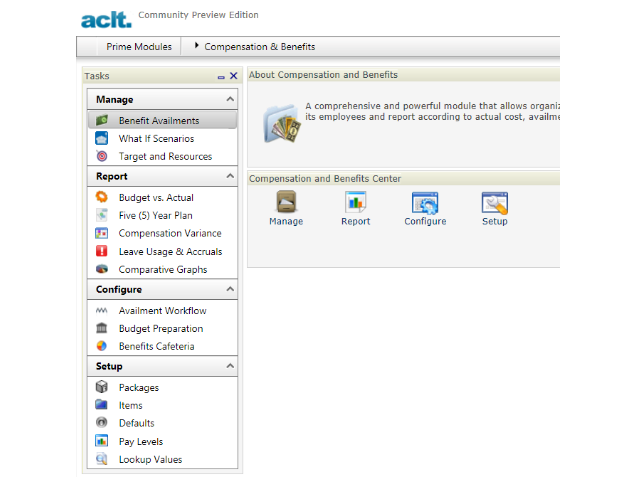
Task: Open the Setup wrench icon in Center
Action: pyautogui.click(x=495, y=202)
